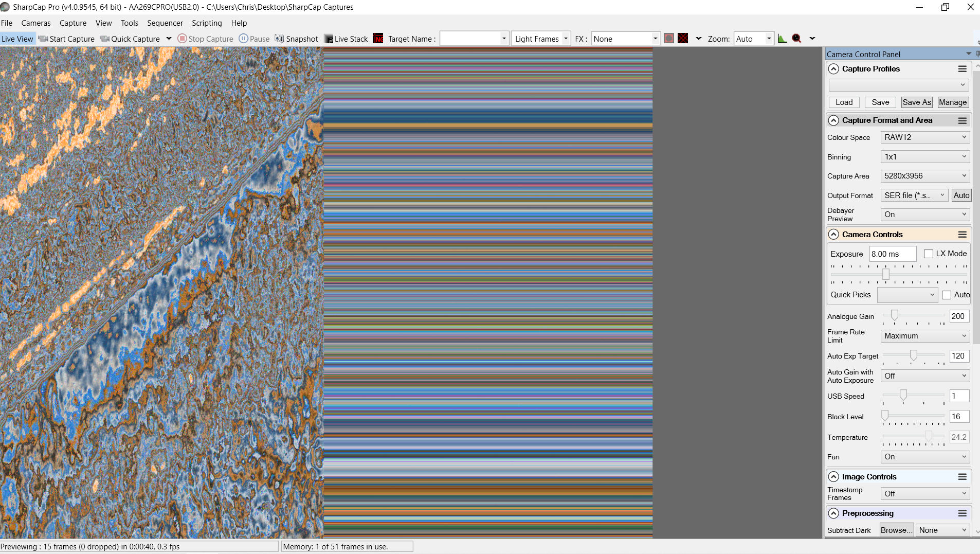The width and height of the screenshot is (980, 554).
Task: Click Quick Capture camera icon
Action: tap(105, 39)
